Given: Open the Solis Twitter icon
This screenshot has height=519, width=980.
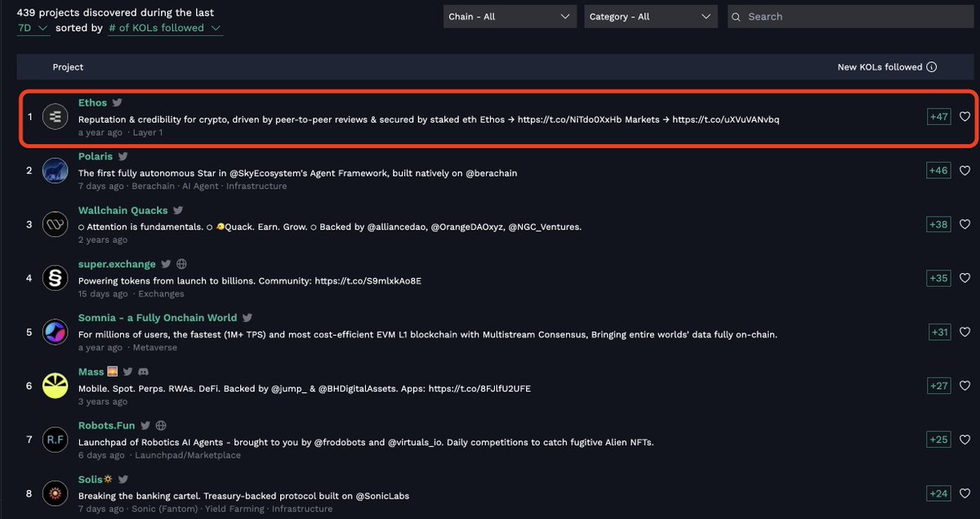Looking at the screenshot, I should [122, 480].
